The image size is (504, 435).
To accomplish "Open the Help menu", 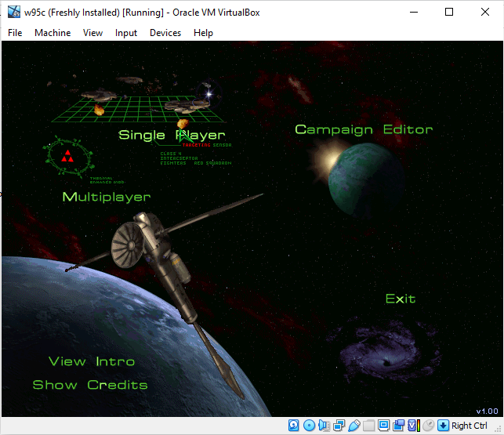I will coord(203,33).
